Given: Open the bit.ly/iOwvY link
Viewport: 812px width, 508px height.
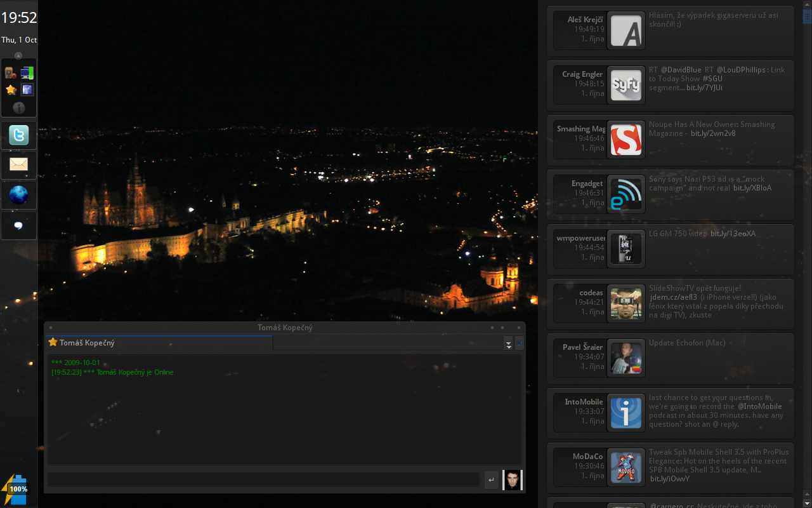Looking at the screenshot, I should point(670,479).
